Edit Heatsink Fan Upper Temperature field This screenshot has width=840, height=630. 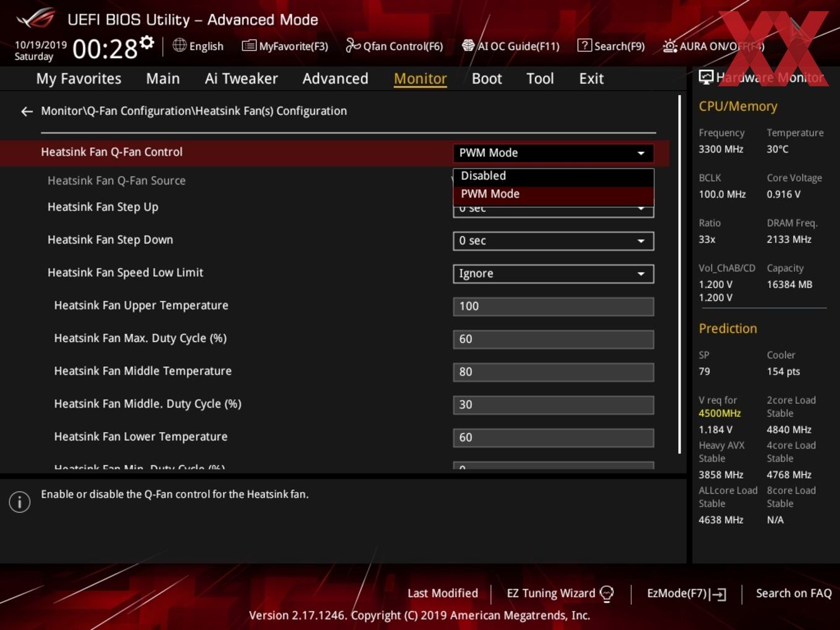coord(553,306)
